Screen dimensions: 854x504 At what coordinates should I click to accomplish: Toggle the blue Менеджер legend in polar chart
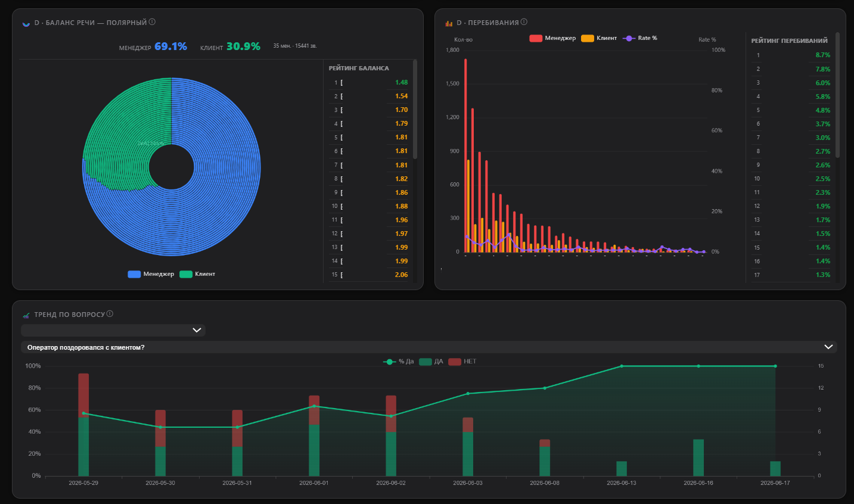(151, 274)
